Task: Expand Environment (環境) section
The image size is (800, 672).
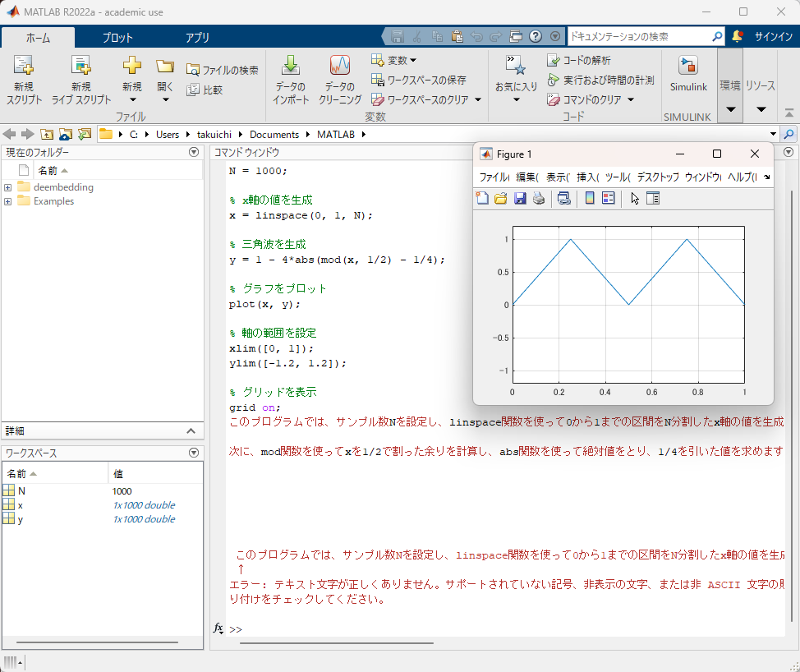Action: click(x=730, y=85)
